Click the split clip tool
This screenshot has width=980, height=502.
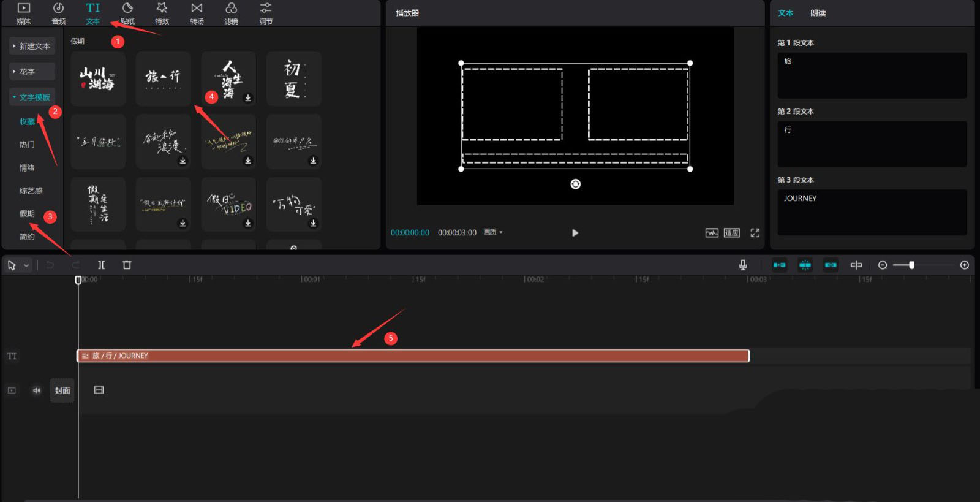[x=101, y=265]
